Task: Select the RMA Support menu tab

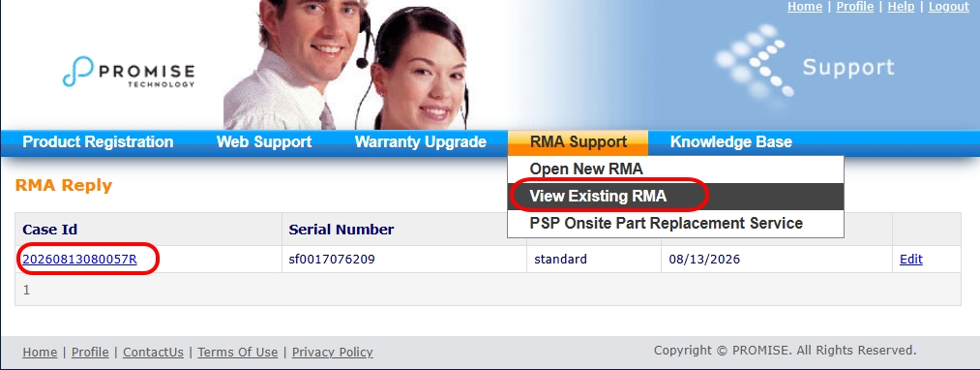Action: pyautogui.click(x=579, y=142)
